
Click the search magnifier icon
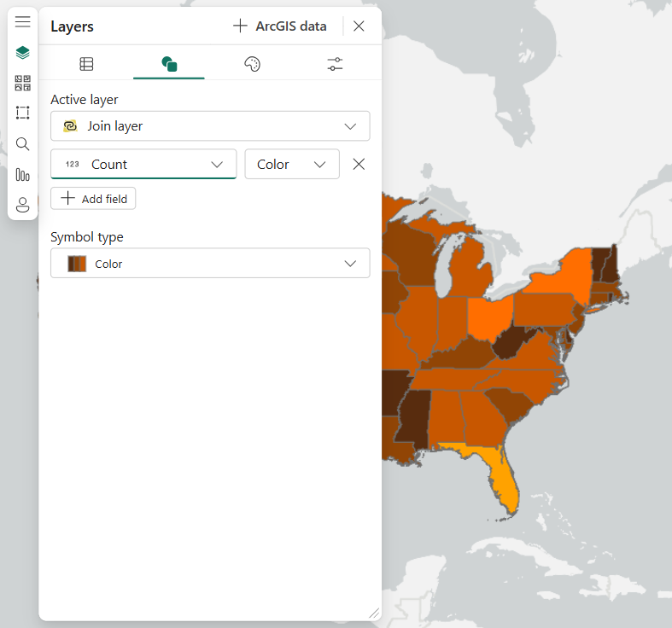23,143
